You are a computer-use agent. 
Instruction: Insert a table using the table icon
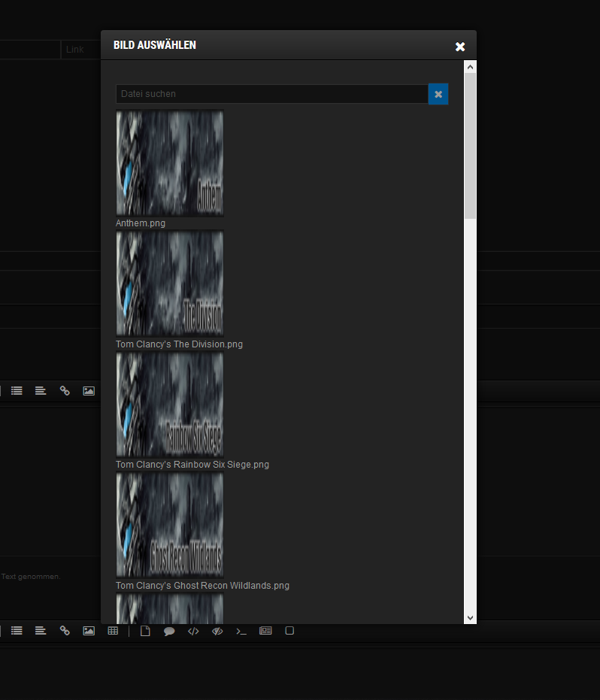click(113, 632)
